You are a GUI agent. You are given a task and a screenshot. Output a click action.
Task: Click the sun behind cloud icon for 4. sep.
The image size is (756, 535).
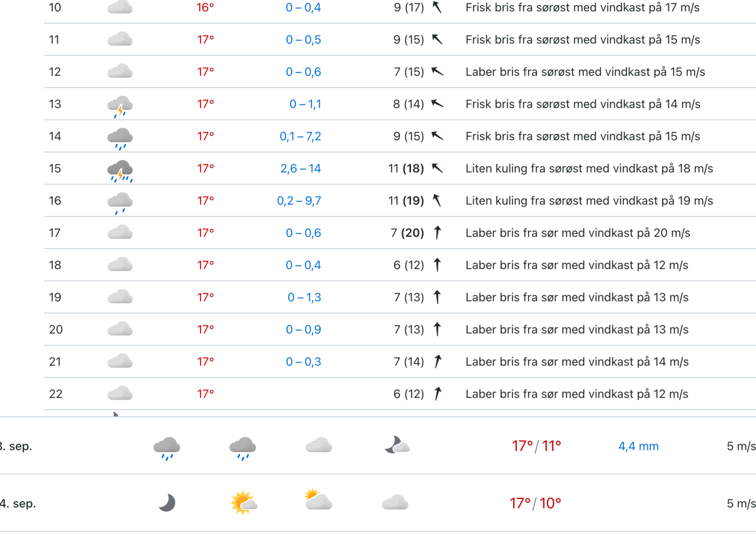click(318, 499)
